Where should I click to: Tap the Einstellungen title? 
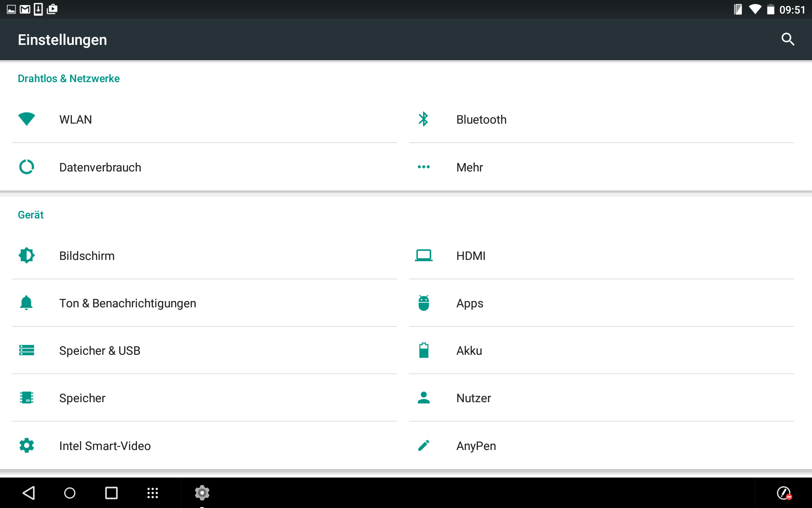(x=62, y=40)
